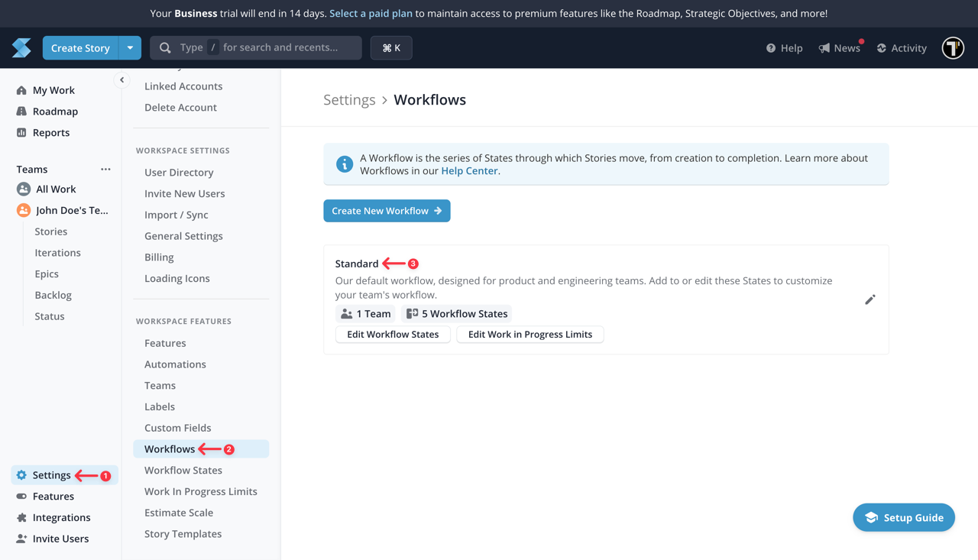
Task: Follow the Select a paid plan link
Action: 371,13
